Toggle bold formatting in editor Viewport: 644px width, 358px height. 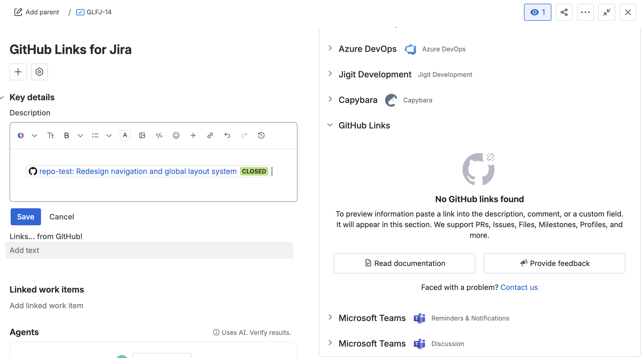pyautogui.click(x=67, y=135)
